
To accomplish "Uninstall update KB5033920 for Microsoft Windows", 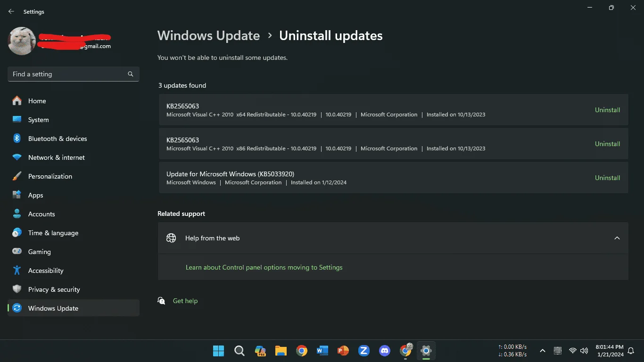I will point(607,178).
